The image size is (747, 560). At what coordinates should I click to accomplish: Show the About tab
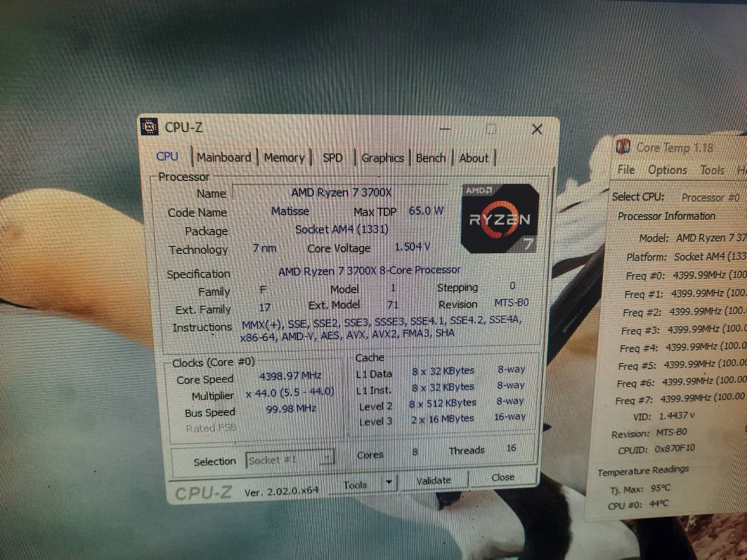[474, 158]
